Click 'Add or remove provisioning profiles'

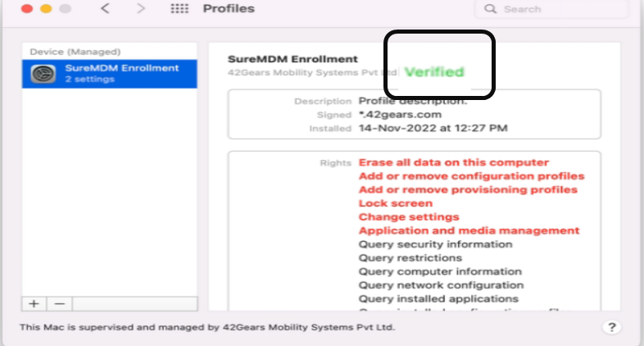[x=468, y=189]
